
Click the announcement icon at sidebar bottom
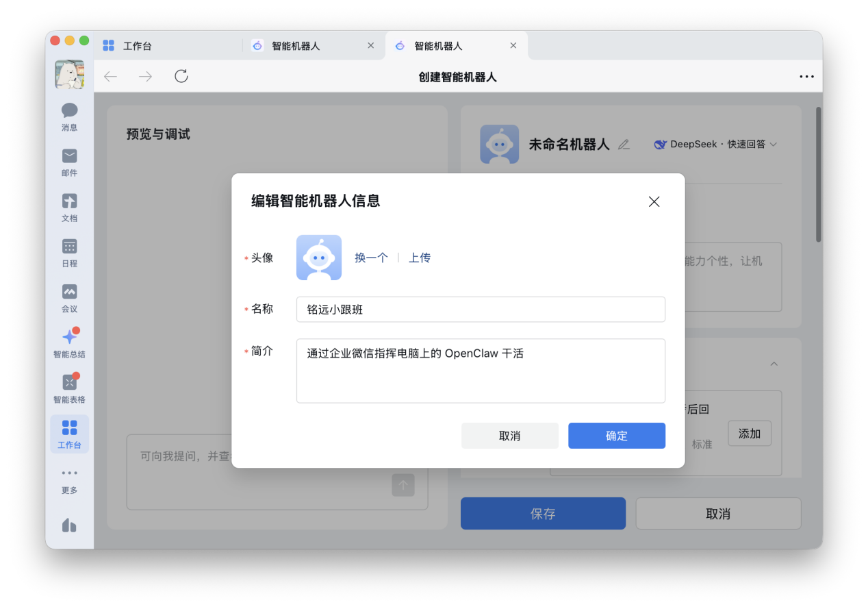pos(69,525)
